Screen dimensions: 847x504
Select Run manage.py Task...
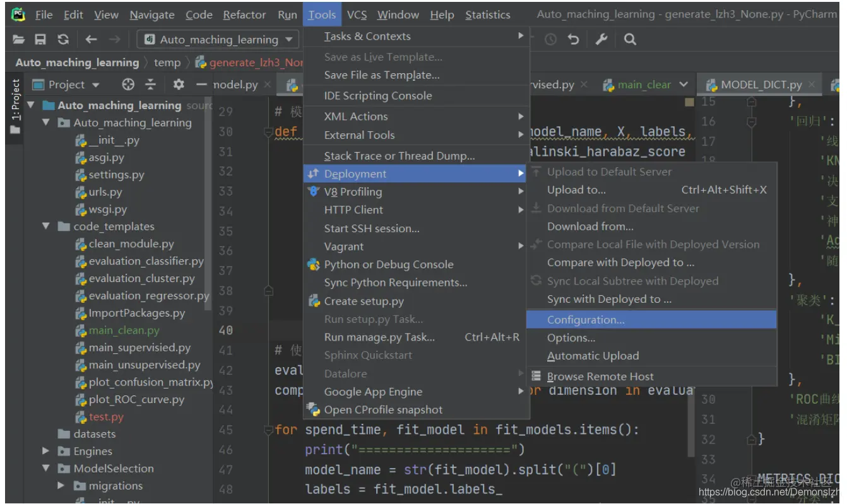point(416,337)
